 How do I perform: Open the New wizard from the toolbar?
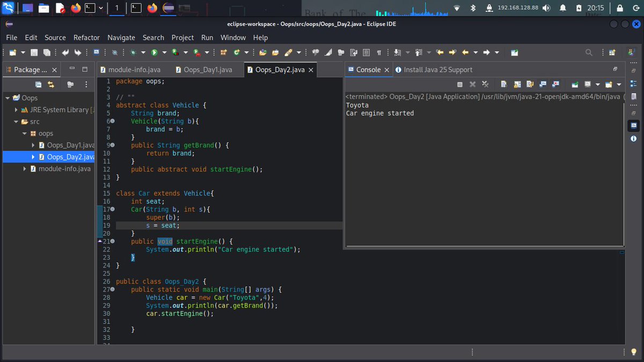tap(13, 52)
